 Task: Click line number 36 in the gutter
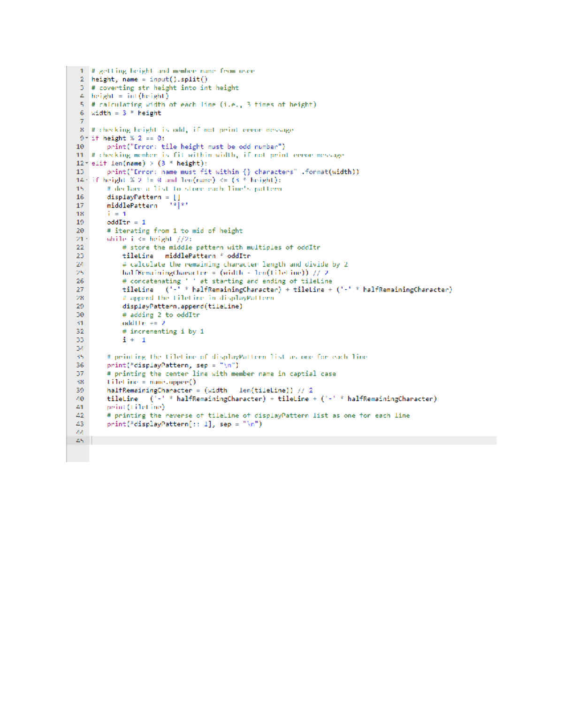[x=80, y=365]
